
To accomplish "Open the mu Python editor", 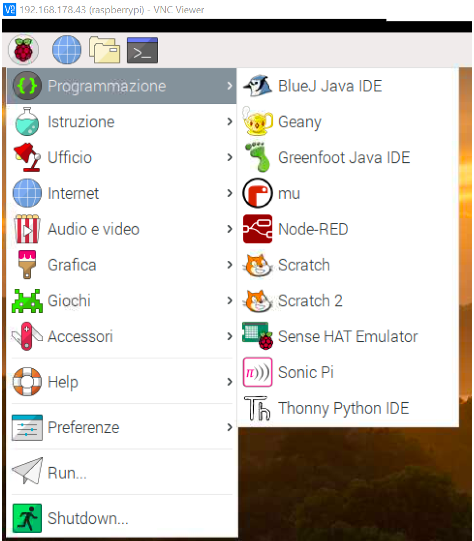I will click(348, 193).
